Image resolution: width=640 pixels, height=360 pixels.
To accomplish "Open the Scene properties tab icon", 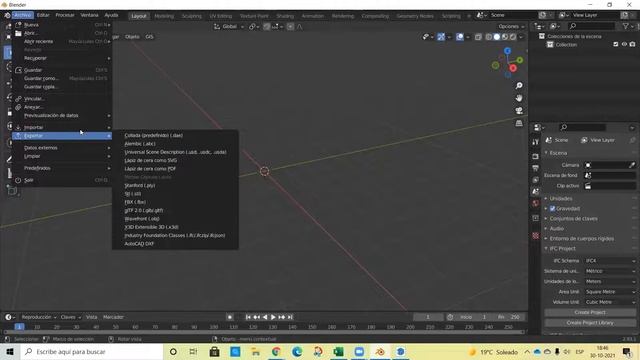I will [x=536, y=191].
